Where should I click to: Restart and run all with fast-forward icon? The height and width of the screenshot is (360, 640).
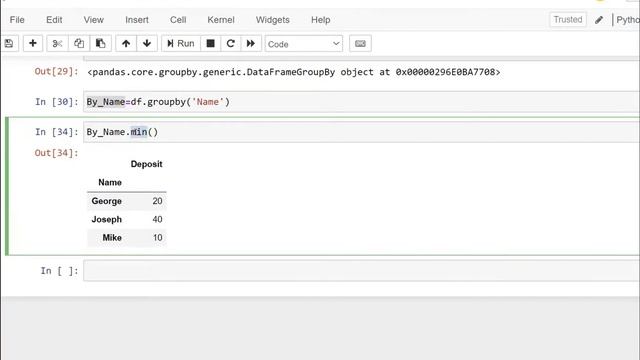(251, 43)
